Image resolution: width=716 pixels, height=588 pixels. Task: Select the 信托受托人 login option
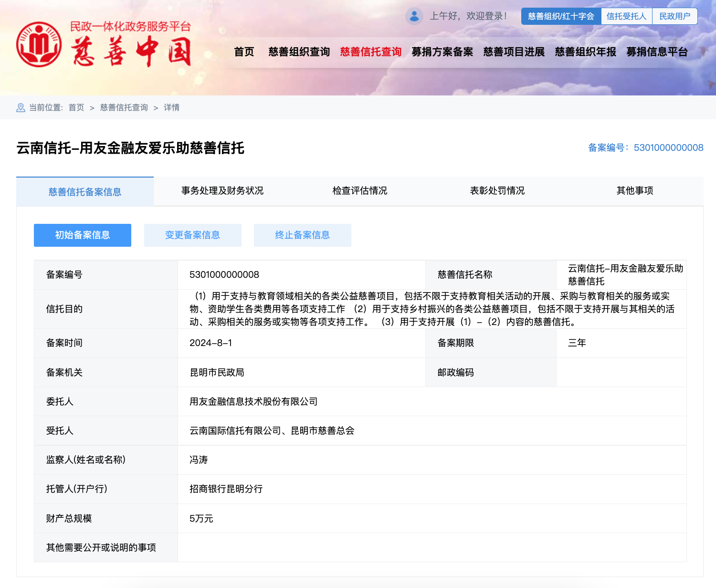(626, 16)
